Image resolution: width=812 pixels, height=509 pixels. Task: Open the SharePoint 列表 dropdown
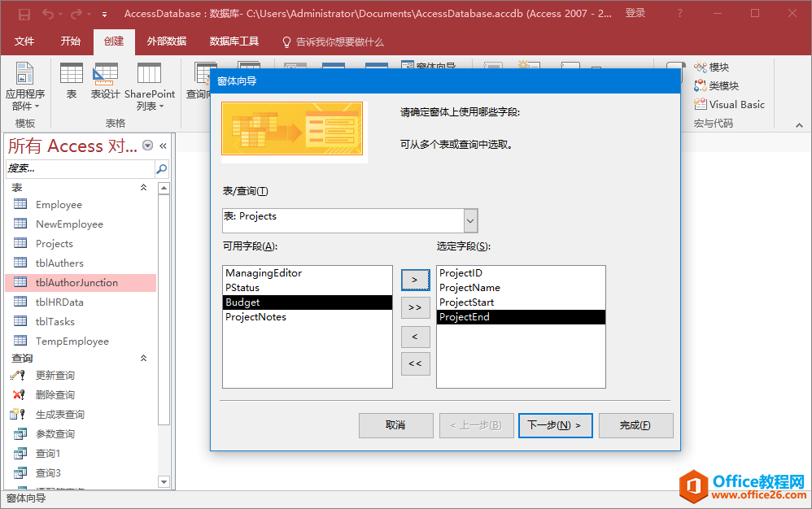click(150, 86)
